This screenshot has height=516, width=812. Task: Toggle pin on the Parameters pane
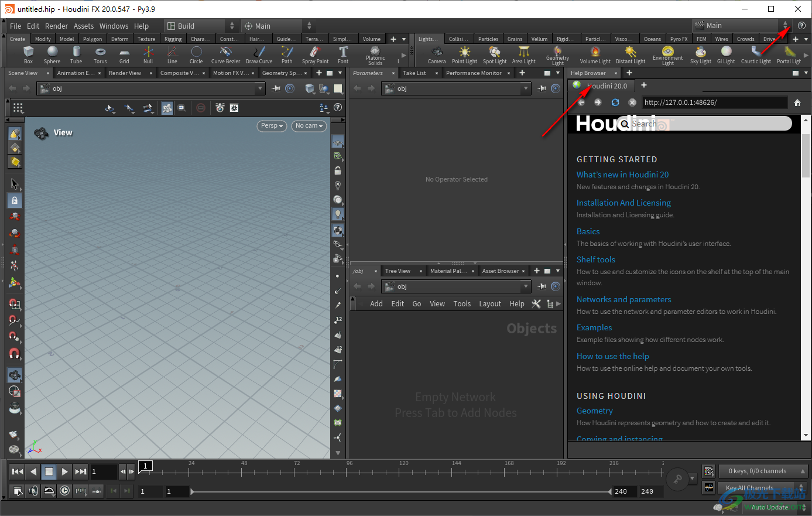(542, 88)
